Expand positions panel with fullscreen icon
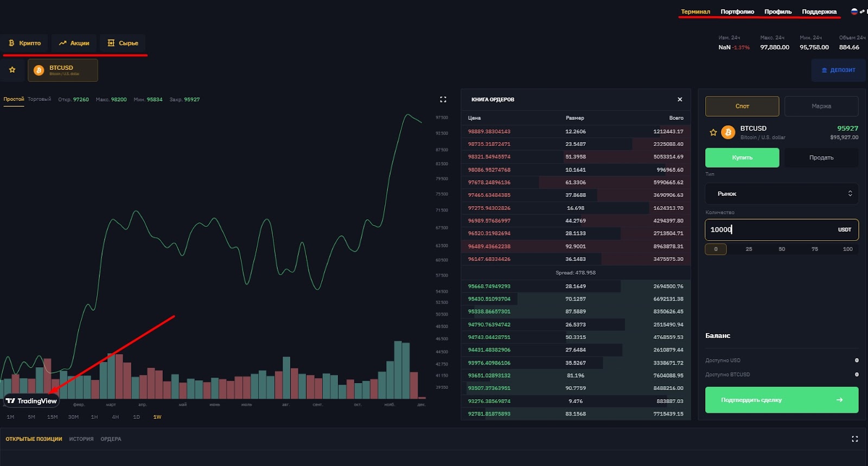Image resolution: width=868 pixels, height=466 pixels. [x=854, y=439]
